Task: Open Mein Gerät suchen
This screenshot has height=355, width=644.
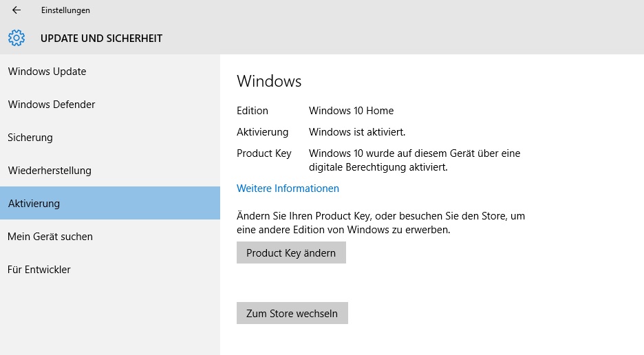Action: (x=50, y=237)
